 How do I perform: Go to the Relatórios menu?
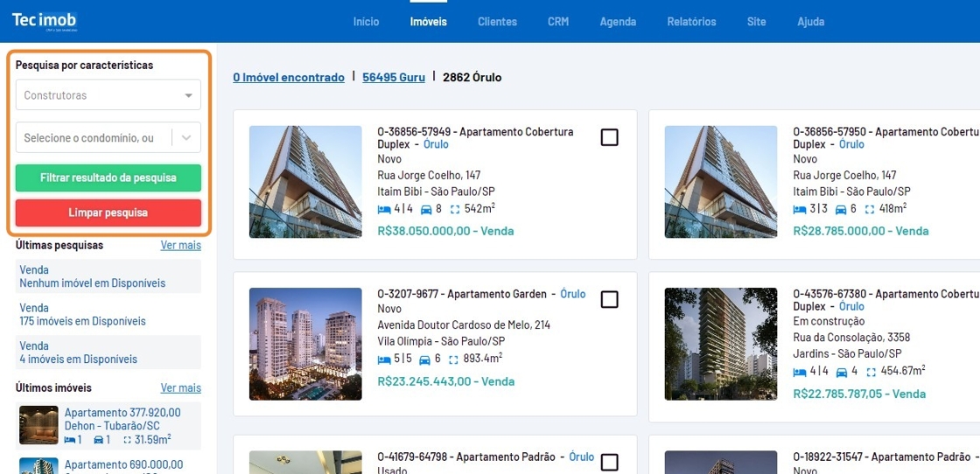(x=691, y=22)
